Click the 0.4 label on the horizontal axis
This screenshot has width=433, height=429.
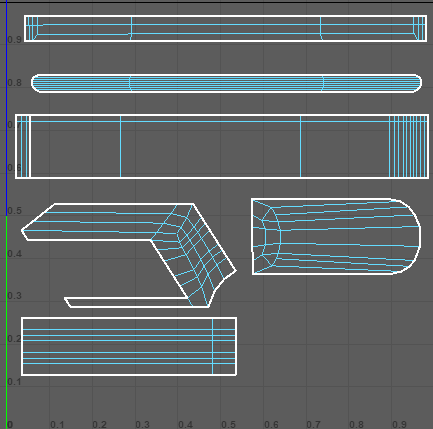[x=185, y=424]
